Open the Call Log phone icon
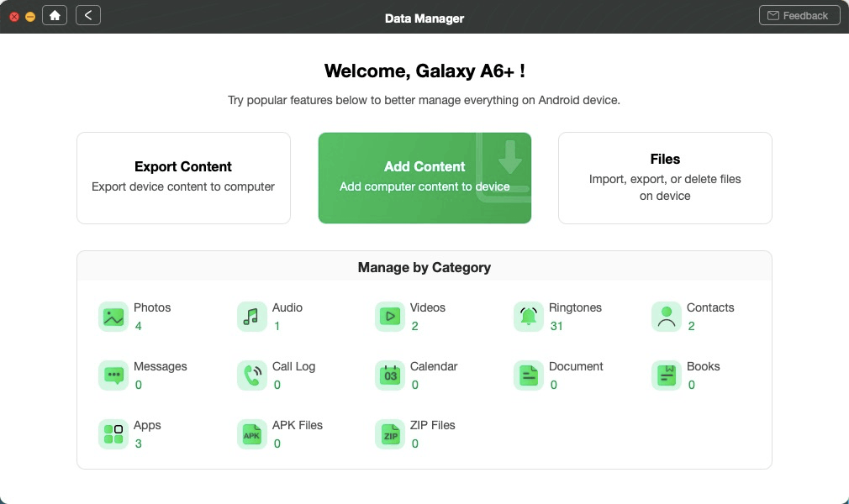The image size is (849, 504). pos(251,375)
